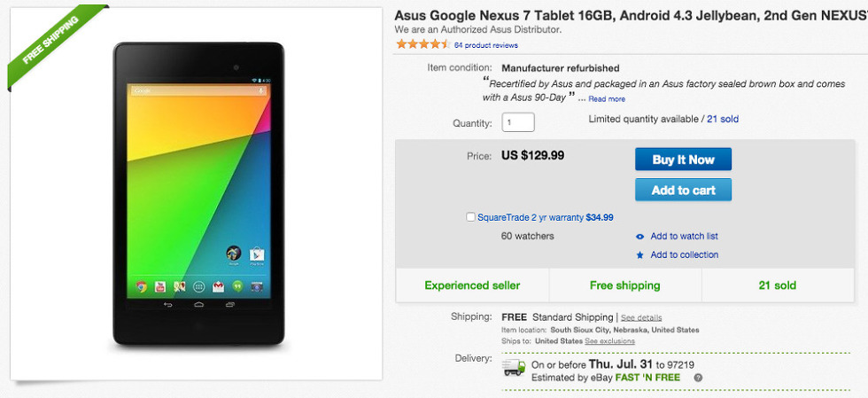
Task: Open the See exclusions link
Action: coord(609,341)
